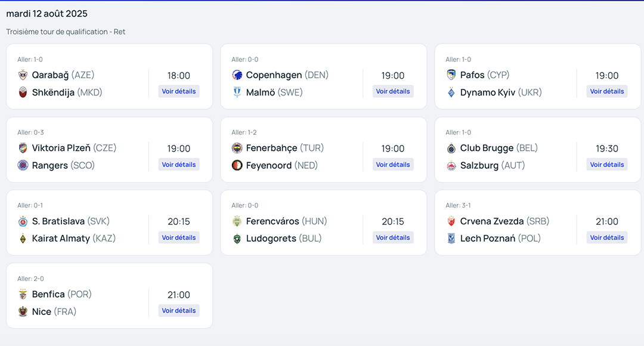Image resolution: width=644 pixels, height=346 pixels.
Task: Click the Dynamo Kyiv crest icon
Action: coord(451,92)
